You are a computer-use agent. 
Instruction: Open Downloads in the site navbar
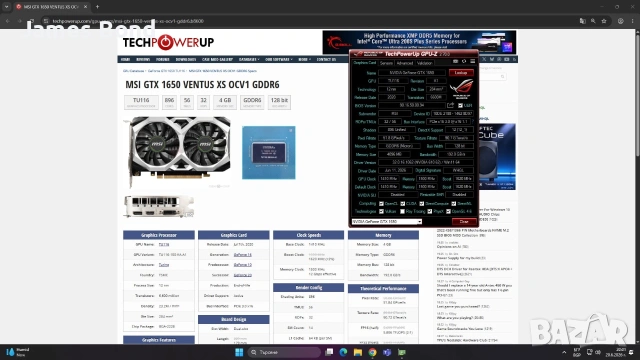point(186,60)
